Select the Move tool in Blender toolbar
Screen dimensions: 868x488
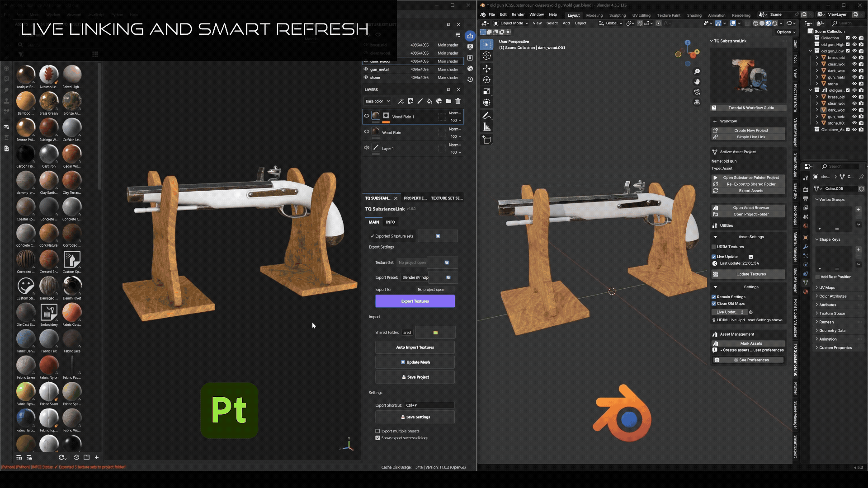[x=486, y=69]
